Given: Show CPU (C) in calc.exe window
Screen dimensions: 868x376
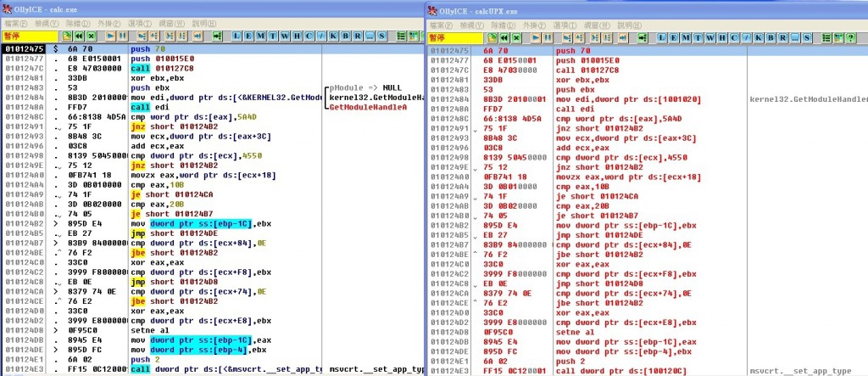Looking at the screenshot, I should (x=309, y=36).
